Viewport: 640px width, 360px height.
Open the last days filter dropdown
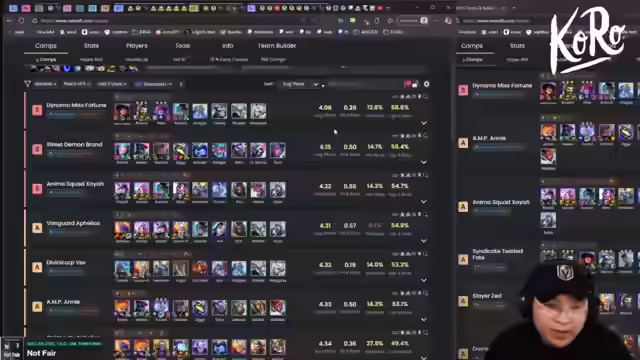coord(112,84)
